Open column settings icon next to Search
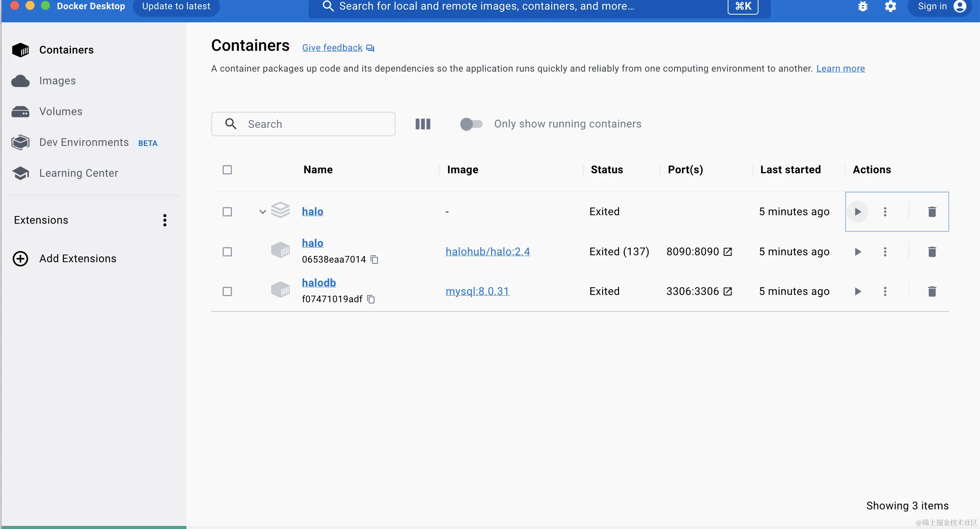The width and height of the screenshot is (980, 529). 423,124
